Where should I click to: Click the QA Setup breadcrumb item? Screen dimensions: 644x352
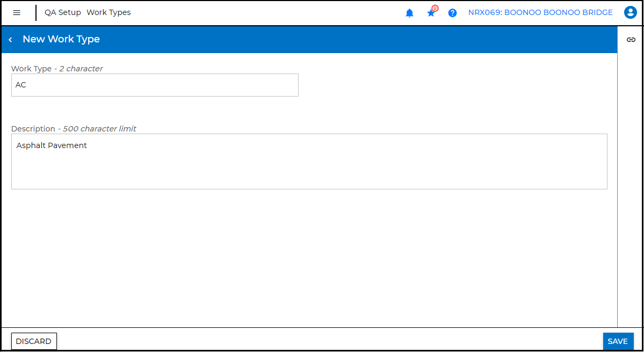click(x=63, y=12)
